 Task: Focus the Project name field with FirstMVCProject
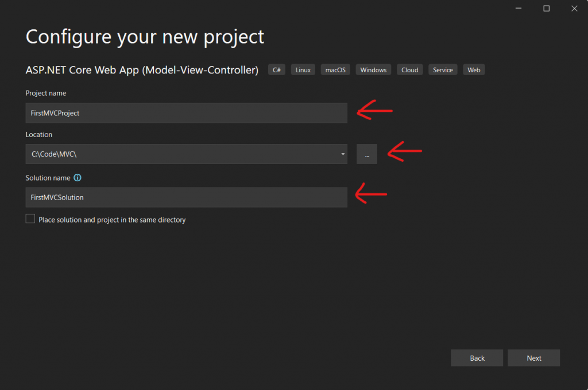tap(186, 113)
